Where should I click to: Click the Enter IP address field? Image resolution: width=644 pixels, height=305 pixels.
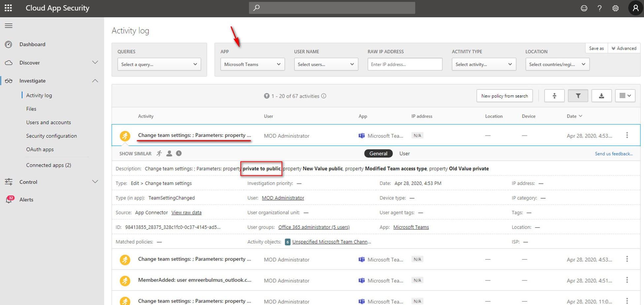point(405,64)
